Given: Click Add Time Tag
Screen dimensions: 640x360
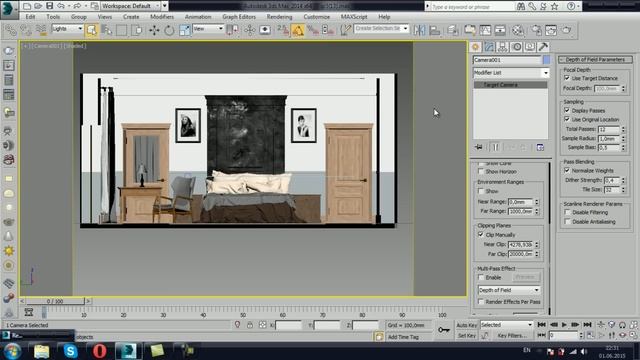Looking at the screenshot, I should (x=403, y=337).
